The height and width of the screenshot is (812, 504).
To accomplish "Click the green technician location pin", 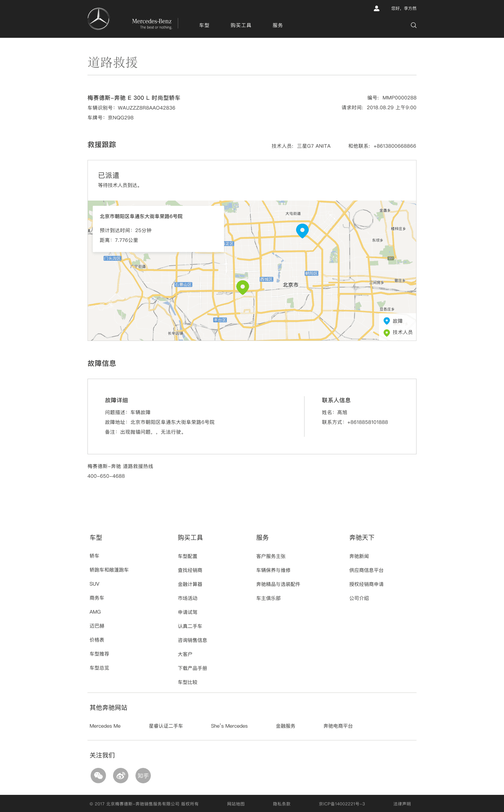I will tap(243, 287).
